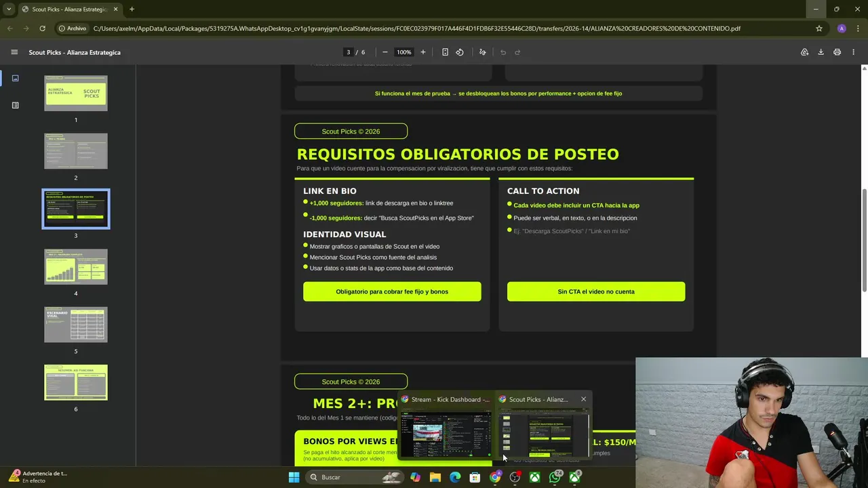Show document outline view in sidebar
This screenshot has height=488, width=868.
(x=15, y=105)
